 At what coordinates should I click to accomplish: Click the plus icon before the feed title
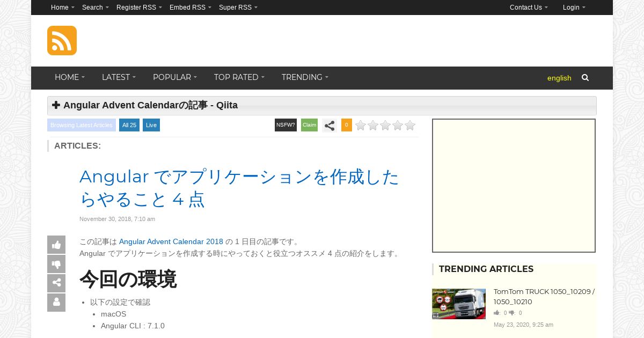point(56,105)
